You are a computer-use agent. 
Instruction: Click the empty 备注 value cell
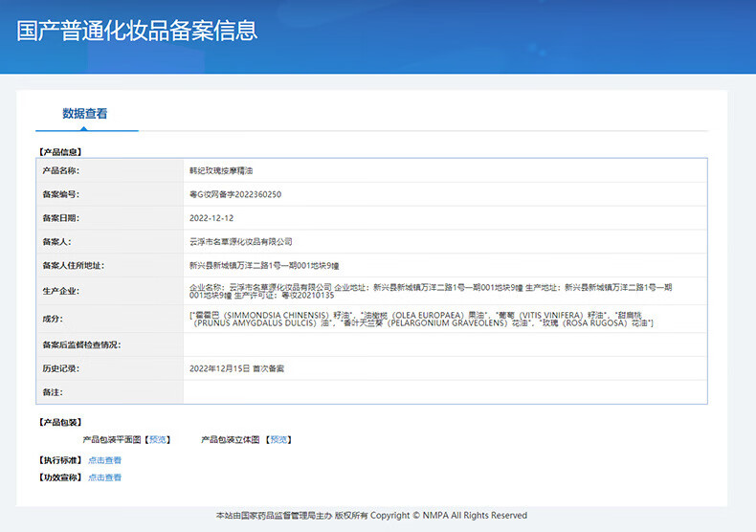pyautogui.click(x=445, y=392)
